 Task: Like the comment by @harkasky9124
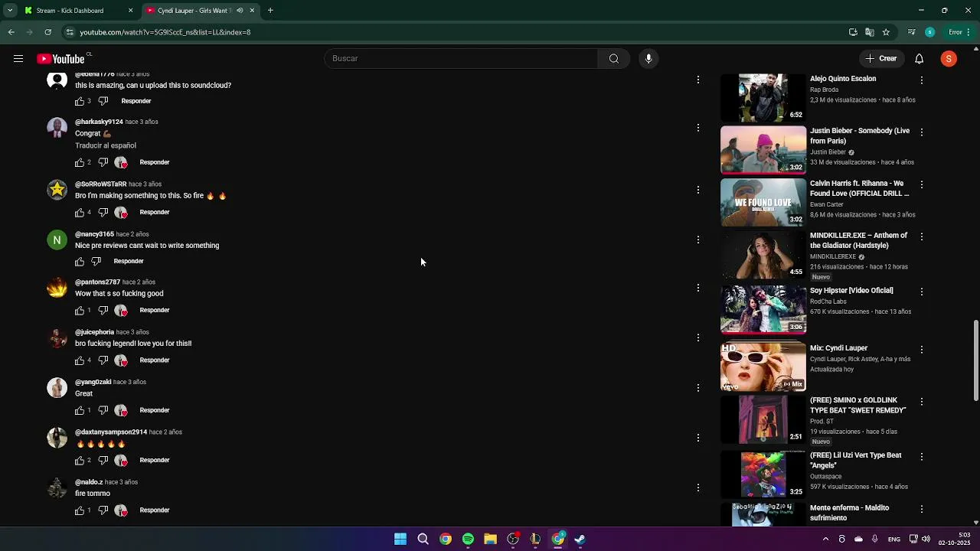(x=80, y=162)
